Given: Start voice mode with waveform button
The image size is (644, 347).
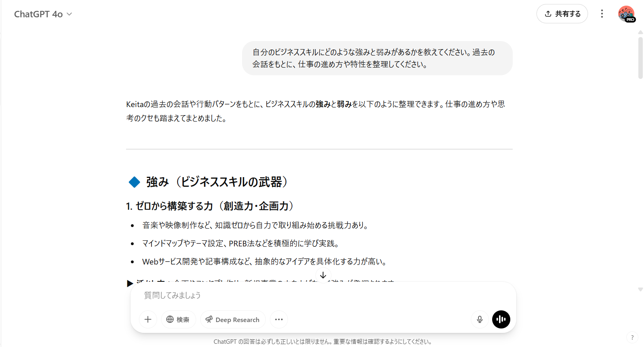Looking at the screenshot, I should pyautogui.click(x=501, y=319).
